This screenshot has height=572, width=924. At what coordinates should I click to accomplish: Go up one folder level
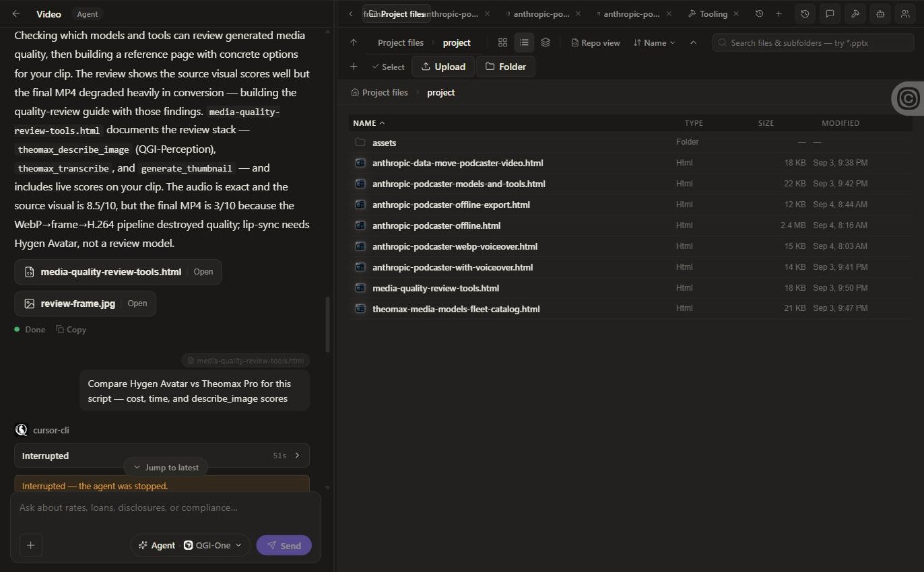click(x=354, y=42)
